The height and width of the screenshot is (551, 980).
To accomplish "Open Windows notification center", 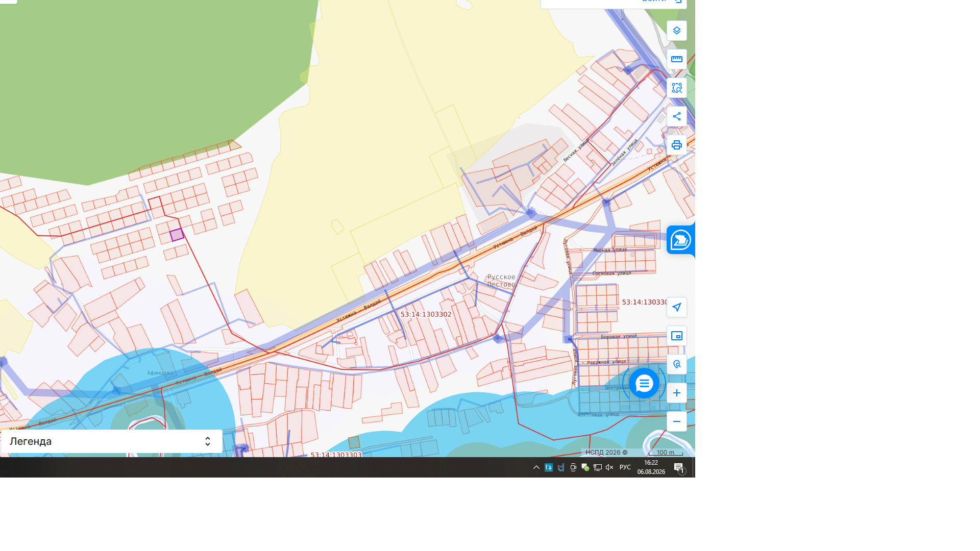I will pyautogui.click(x=679, y=467).
